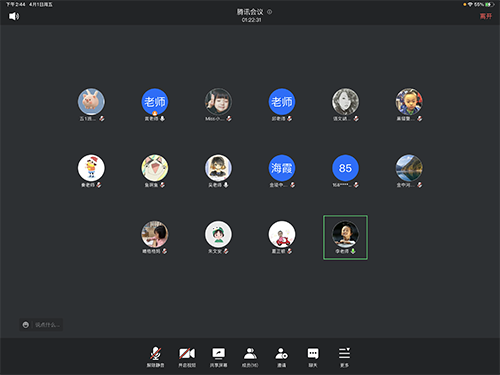Screen dimensions: 500x375
Task: Turn on camera with 开启视频 button
Action: 187,357
